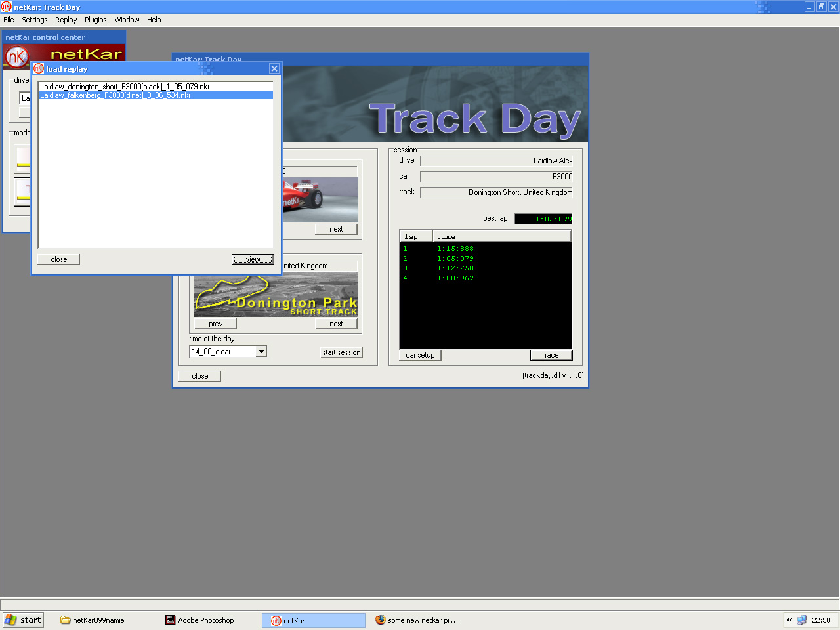The height and width of the screenshot is (630, 840).
Task: Click the Windows start button
Action: [23, 620]
